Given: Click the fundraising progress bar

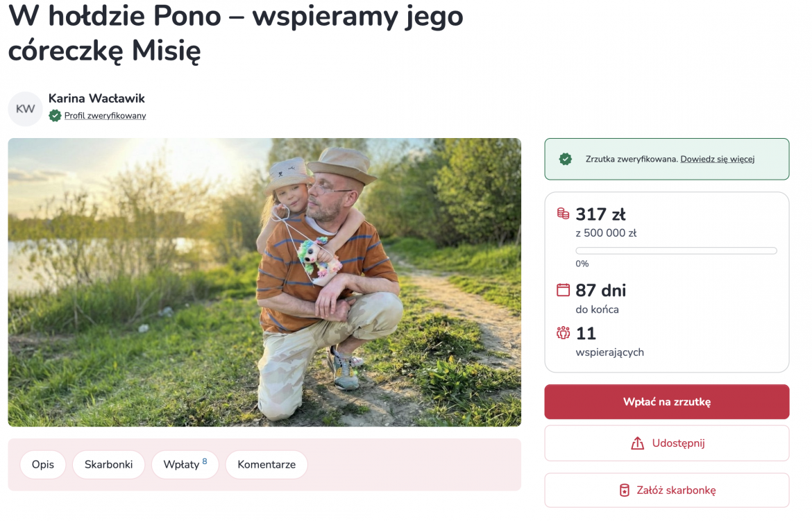Looking at the screenshot, I should [676, 250].
